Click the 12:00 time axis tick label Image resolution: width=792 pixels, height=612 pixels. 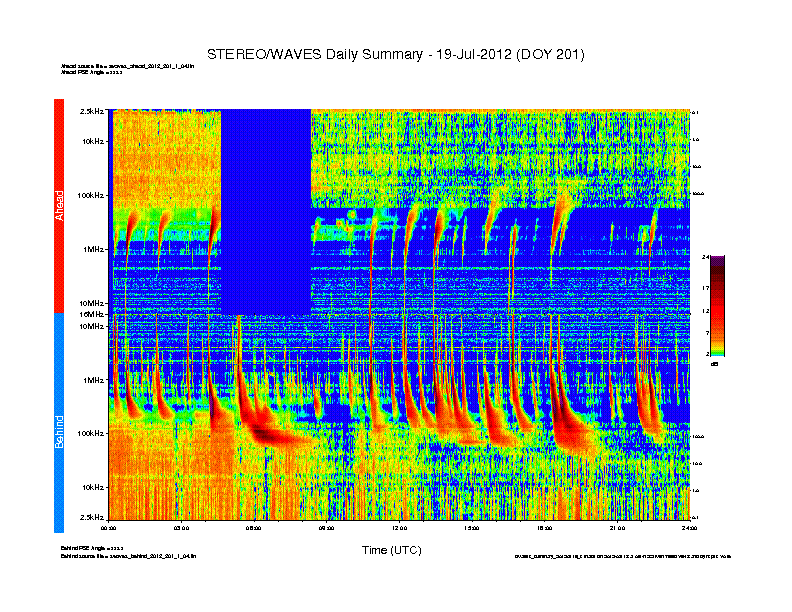coord(399,527)
